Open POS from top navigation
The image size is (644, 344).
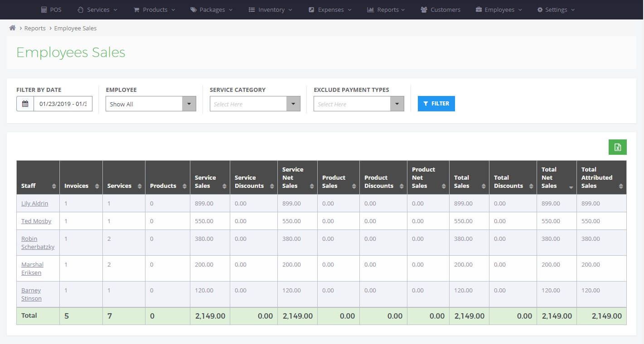[x=51, y=10]
